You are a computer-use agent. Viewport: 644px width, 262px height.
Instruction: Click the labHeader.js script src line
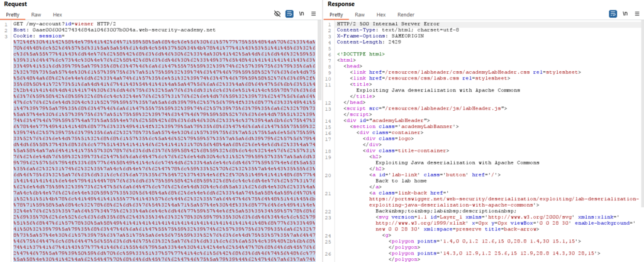point(426,108)
